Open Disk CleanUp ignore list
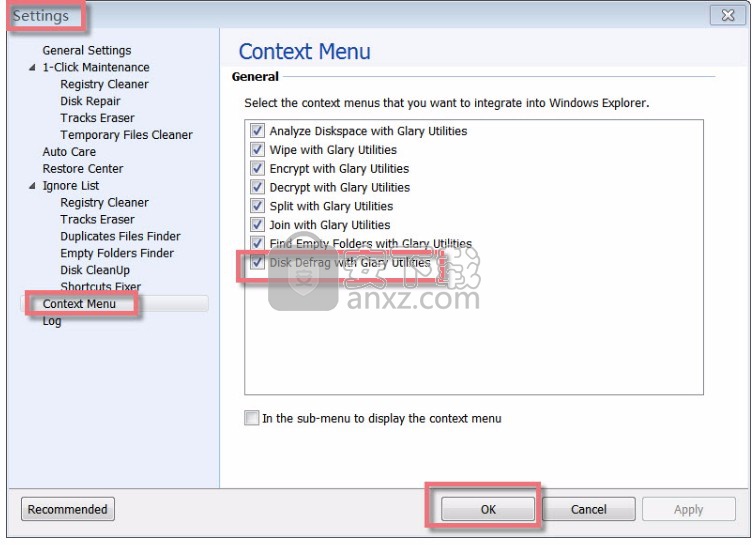Viewport: 752px width, 545px height. (x=95, y=270)
